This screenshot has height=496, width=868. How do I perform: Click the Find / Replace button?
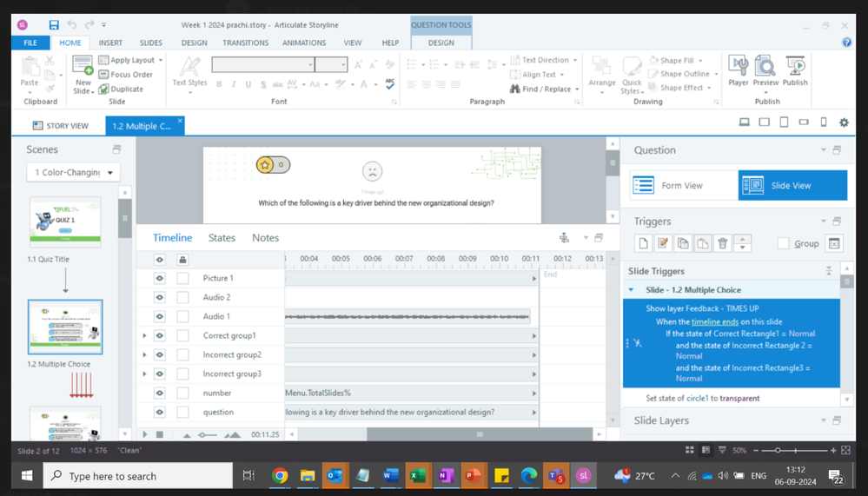tap(545, 89)
